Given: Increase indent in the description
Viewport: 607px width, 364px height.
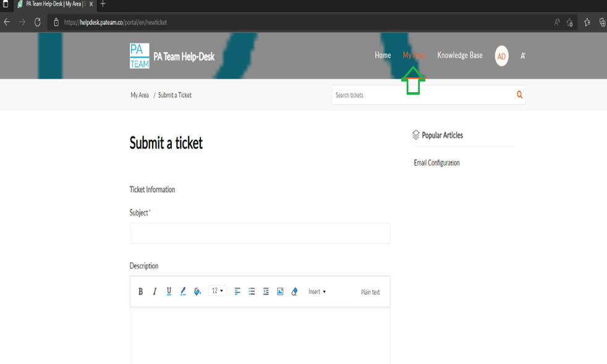Looking at the screenshot, I should tap(266, 292).
